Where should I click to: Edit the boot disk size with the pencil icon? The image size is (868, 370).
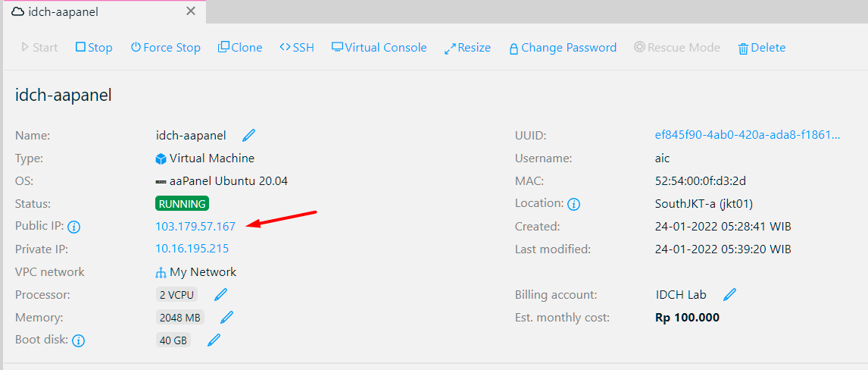[214, 340]
